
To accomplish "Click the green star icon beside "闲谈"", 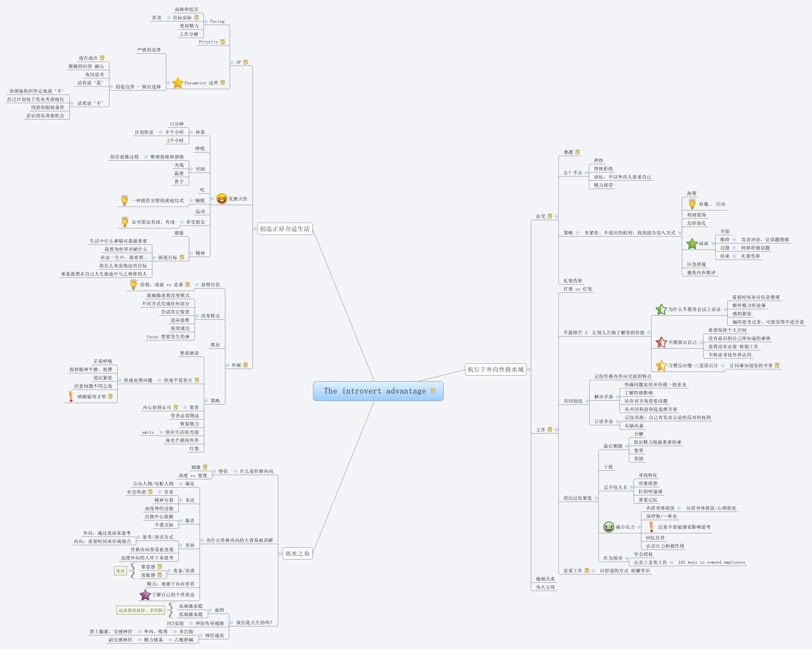I will pyautogui.click(x=691, y=243).
